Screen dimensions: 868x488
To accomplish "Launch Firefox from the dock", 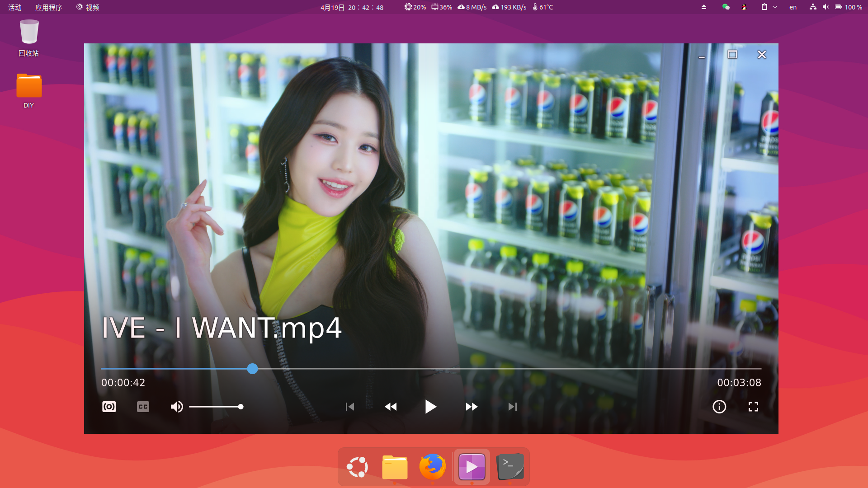I will coord(432,466).
